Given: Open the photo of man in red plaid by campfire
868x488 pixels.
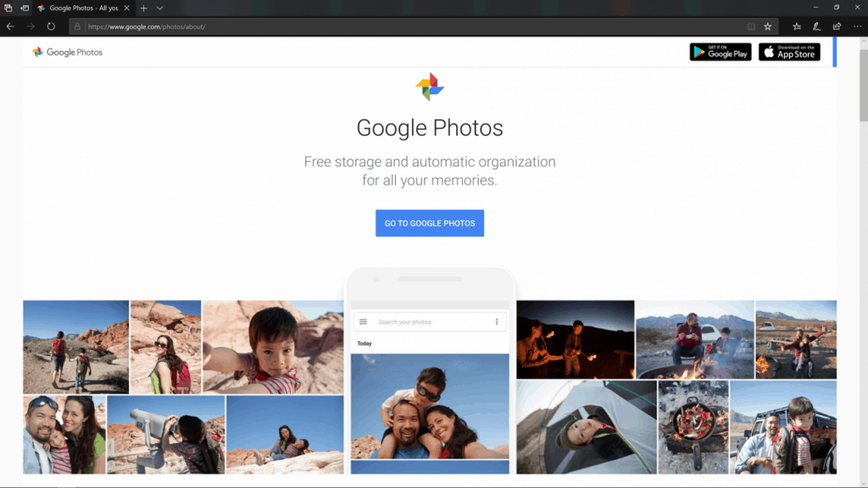Looking at the screenshot, I should [695, 340].
